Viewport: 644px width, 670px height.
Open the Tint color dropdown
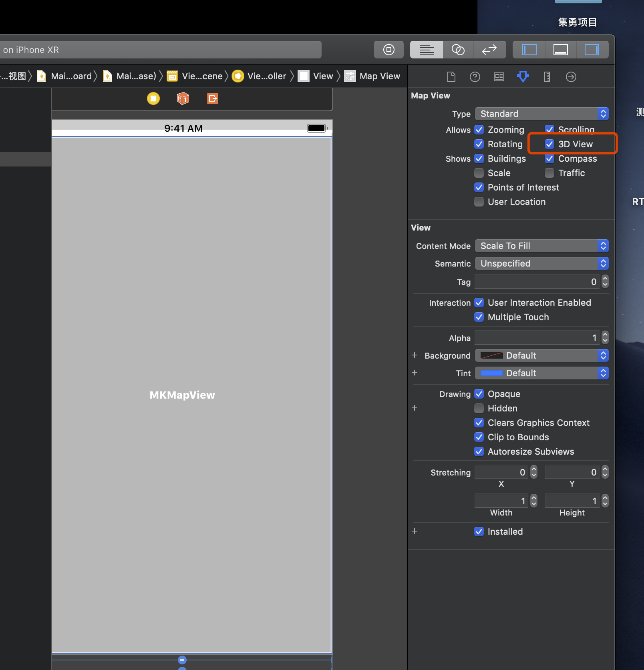[x=541, y=373]
